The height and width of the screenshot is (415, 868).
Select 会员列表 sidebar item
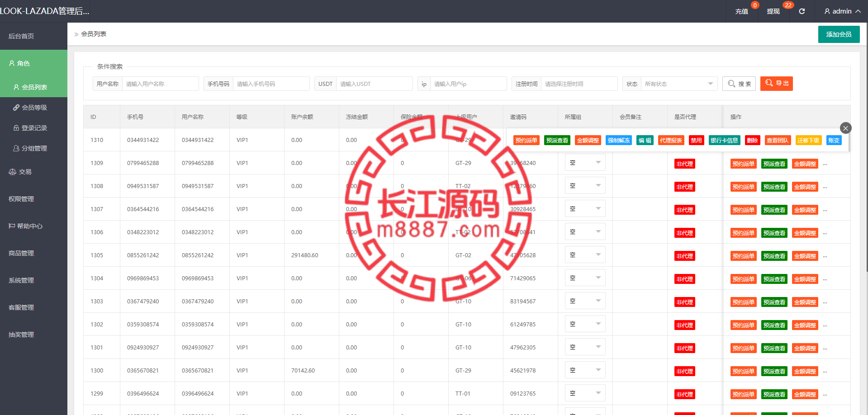click(33, 87)
